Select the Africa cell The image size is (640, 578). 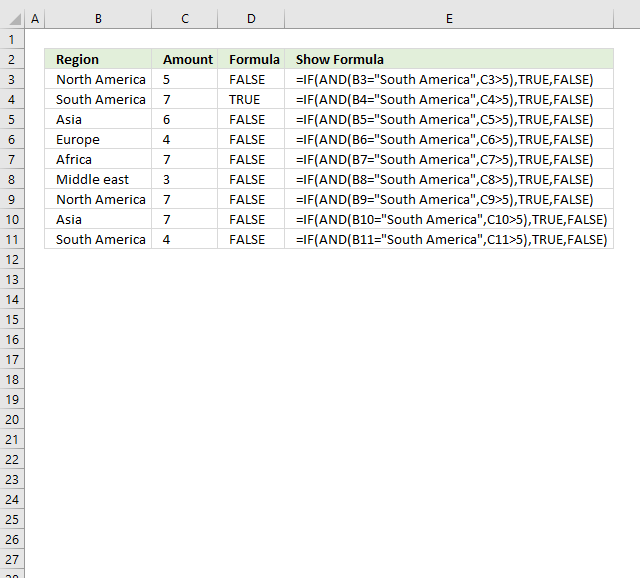98,159
